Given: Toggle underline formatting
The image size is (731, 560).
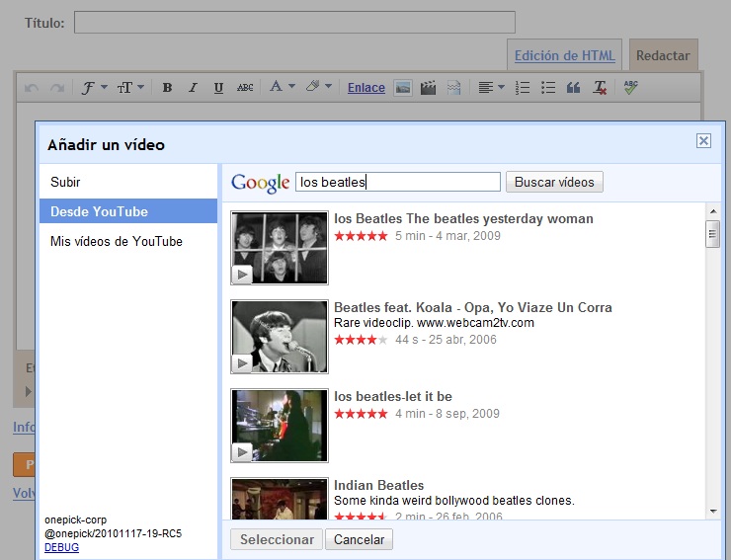Looking at the screenshot, I should (218, 87).
